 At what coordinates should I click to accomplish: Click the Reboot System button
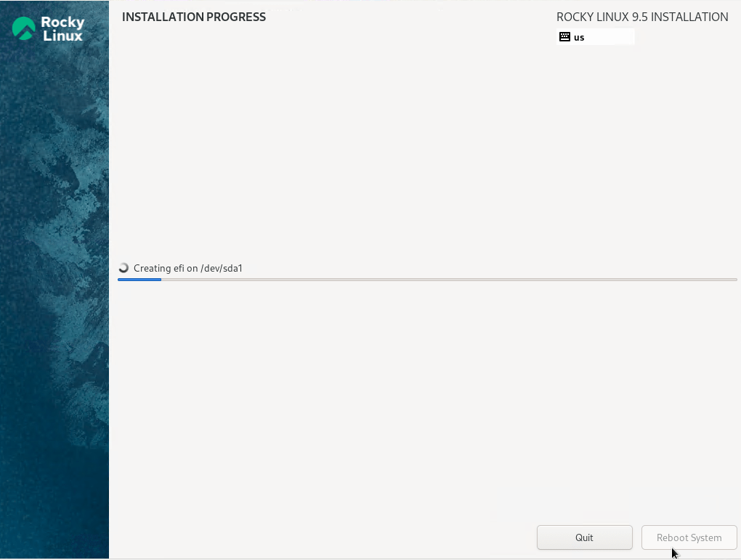(689, 537)
